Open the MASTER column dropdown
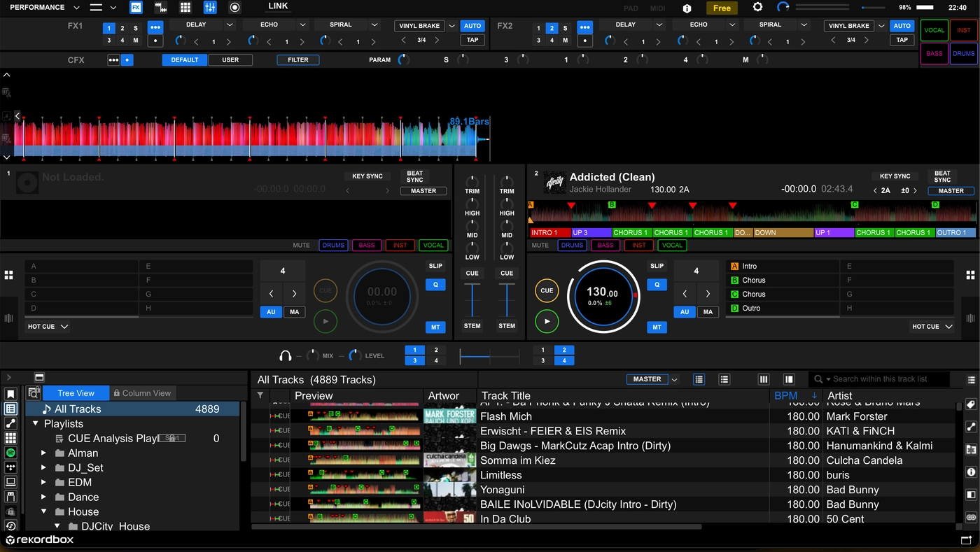Viewport: 980px width, 552px height. pyautogui.click(x=674, y=379)
